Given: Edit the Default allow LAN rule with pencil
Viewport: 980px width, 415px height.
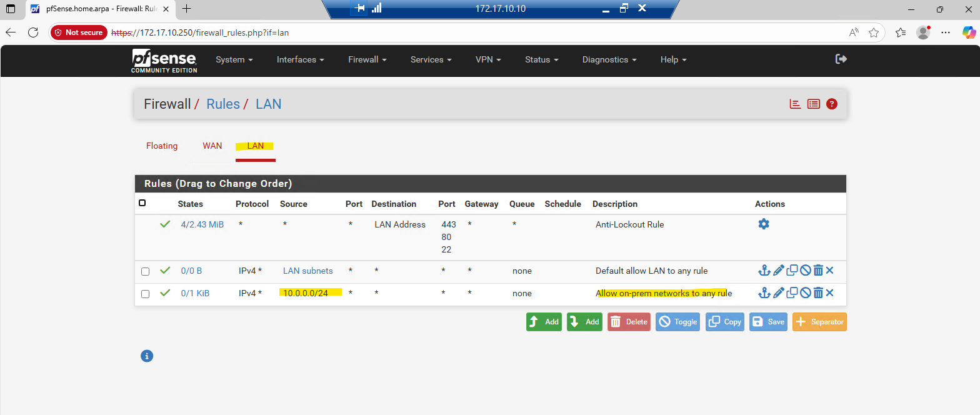Looking at the screenshot, I should [778, 271].
